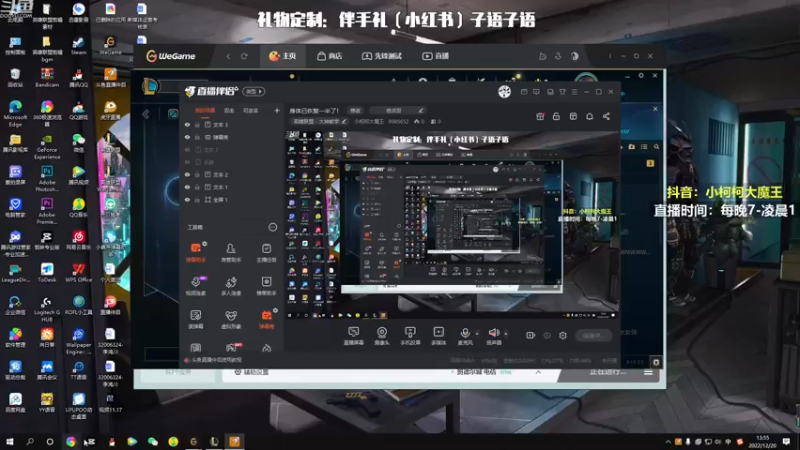Image resolution: width=800 pixels, height=450 pixels.
Task: Expand the toolbox more circle button
Action: click(272, 227)
